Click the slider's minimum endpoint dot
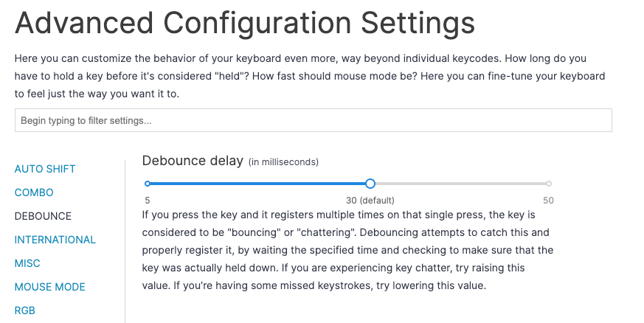 click(148, 184)
